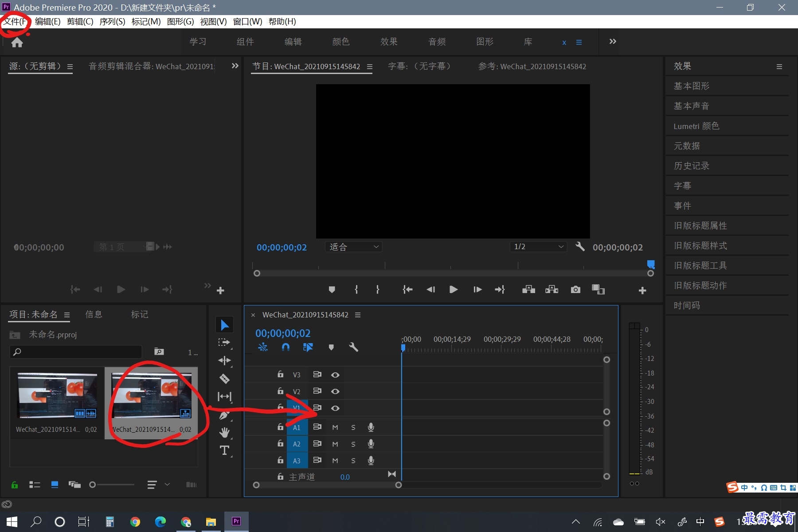The height and width of the screenshot is (532, 798).
Task: Step forward one frame in program monitor
Action: tap(477, 289)
